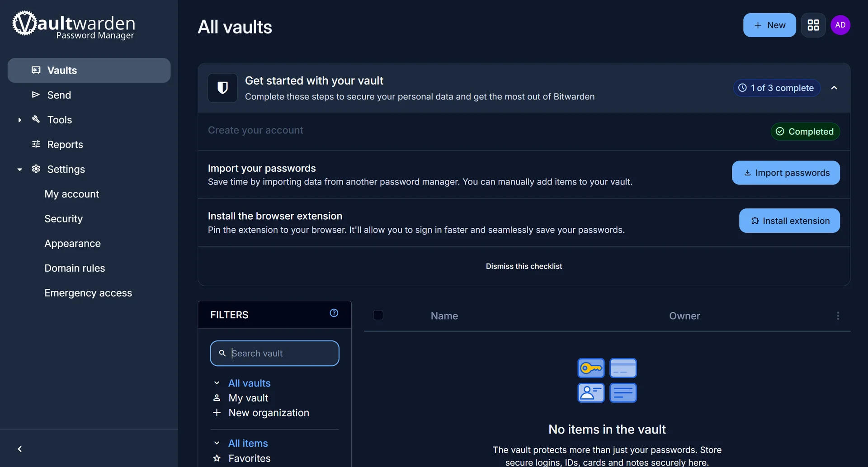Click the magnifier icon in vault search
Image resolution: width=868 pixels, height=467 pixels.
[x=222, y=353]
